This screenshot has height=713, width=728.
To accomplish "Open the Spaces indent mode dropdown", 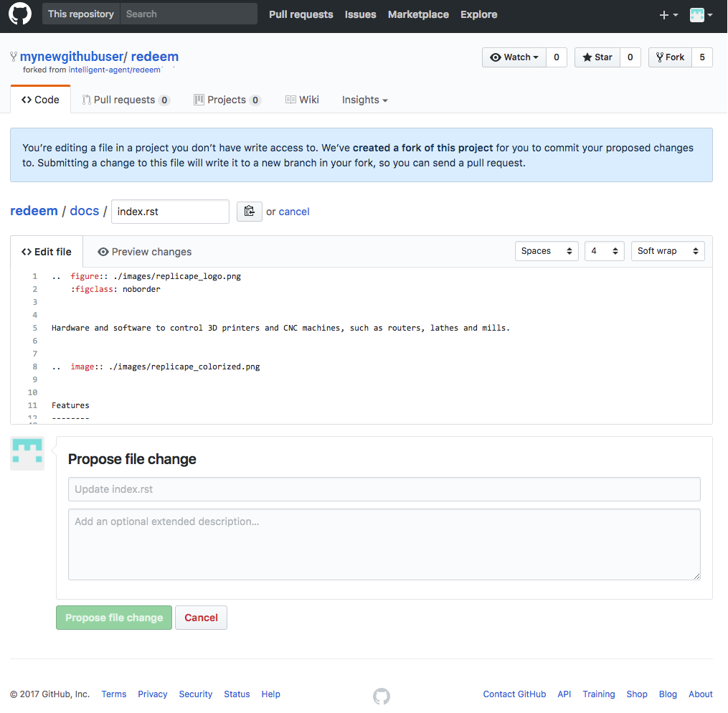I will click(x=547, y=251).
